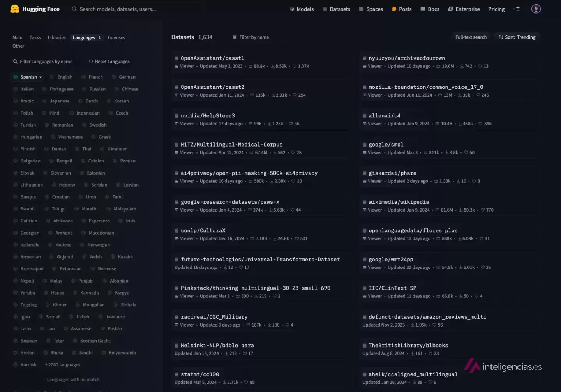Click the Reset Languages refresh icon
The height and width of the screenshot is (392, 561).
click(x=91, y=62)
